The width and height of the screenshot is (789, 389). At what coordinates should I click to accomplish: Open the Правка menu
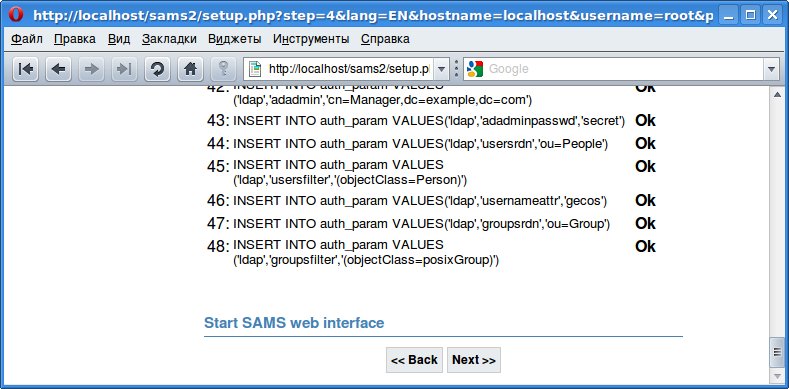(74, 39)
